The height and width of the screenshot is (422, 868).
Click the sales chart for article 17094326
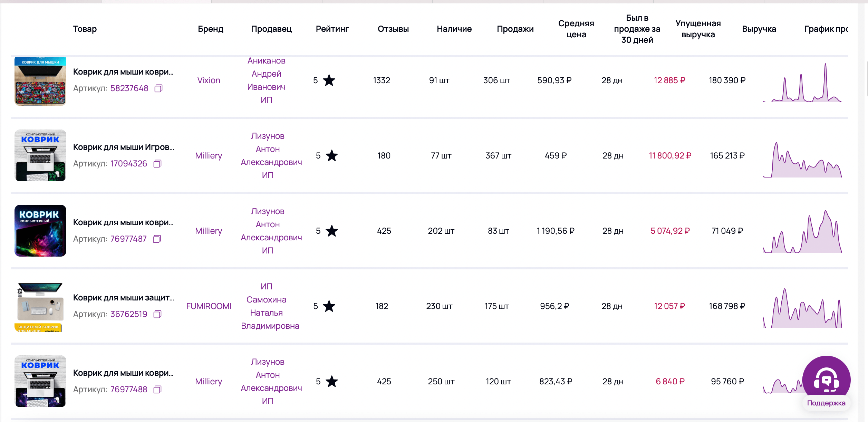click(802, 160)
